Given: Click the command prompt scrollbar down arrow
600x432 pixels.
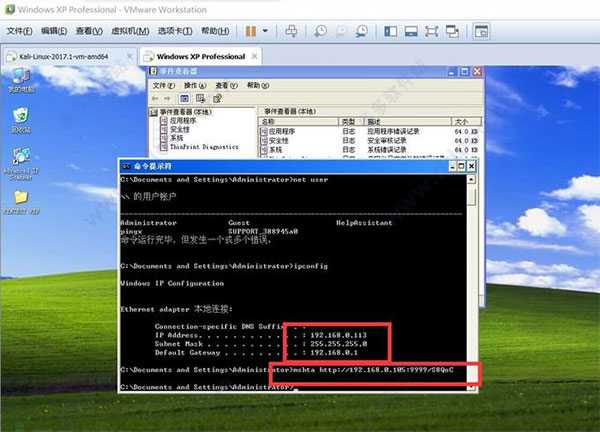Looking at the screenshot, I should [471, 387].
